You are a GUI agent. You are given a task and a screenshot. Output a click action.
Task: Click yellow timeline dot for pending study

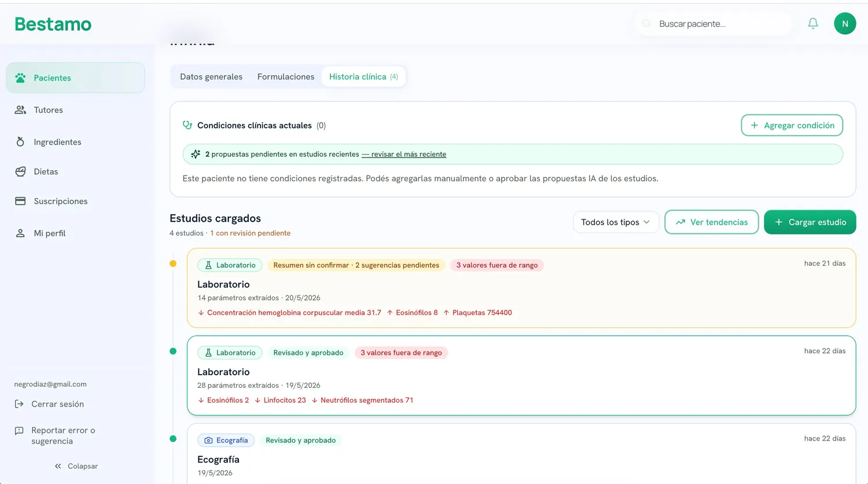click(173, 263)
